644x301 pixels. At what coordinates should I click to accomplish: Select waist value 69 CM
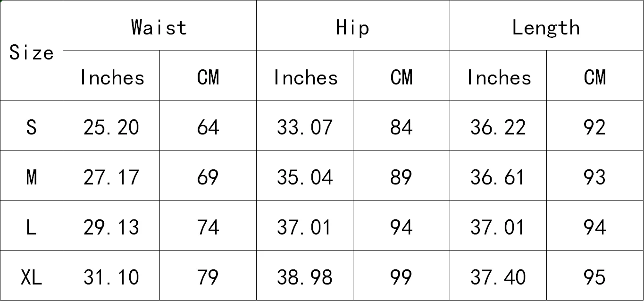pos(208,176)
